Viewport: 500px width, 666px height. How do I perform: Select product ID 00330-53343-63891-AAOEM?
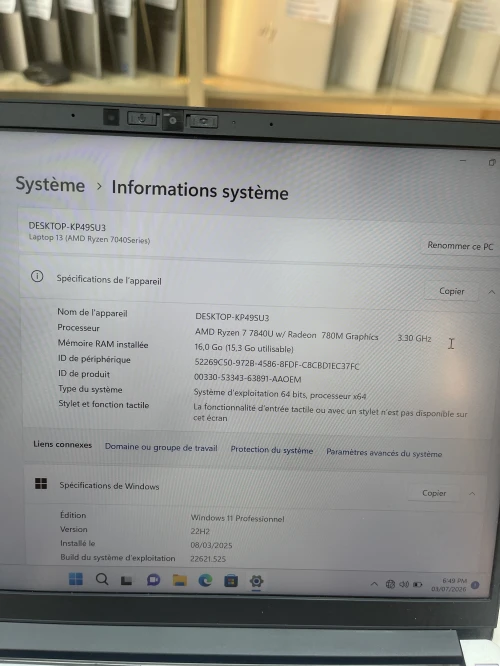(x=248, y=378)
